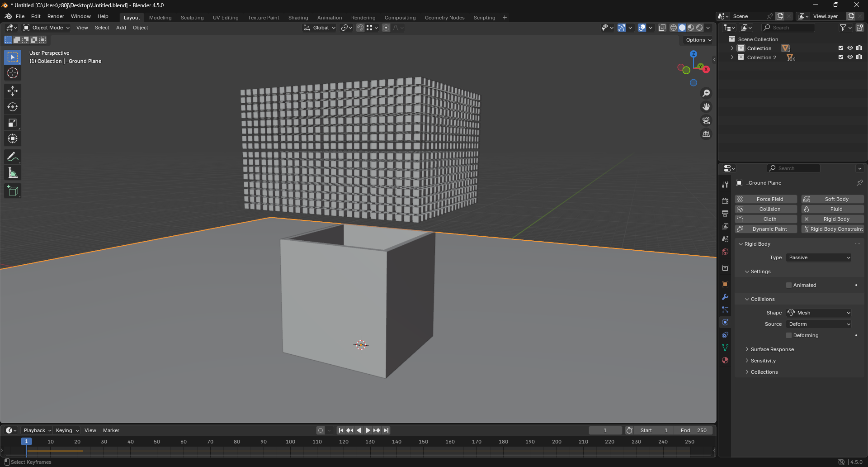Open the rigid body Type dropdown
This screenshot has width=868, height=467.
[x=819, y=257]
